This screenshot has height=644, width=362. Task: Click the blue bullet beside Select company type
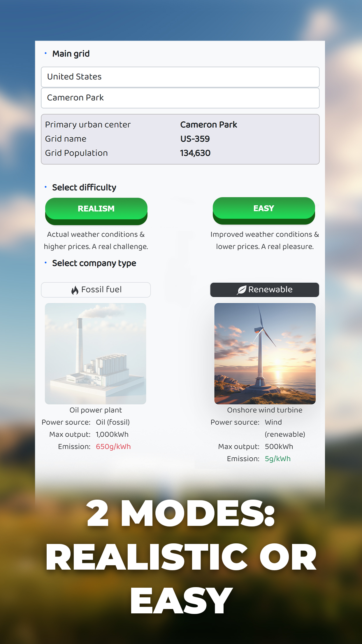(x=45, y=262)
